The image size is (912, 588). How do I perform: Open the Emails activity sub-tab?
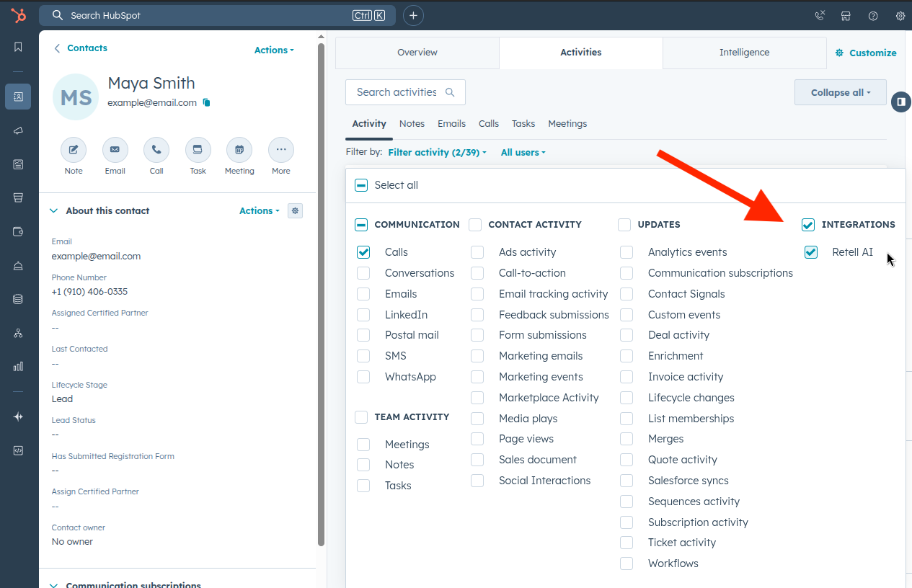[x=451, y=124]
